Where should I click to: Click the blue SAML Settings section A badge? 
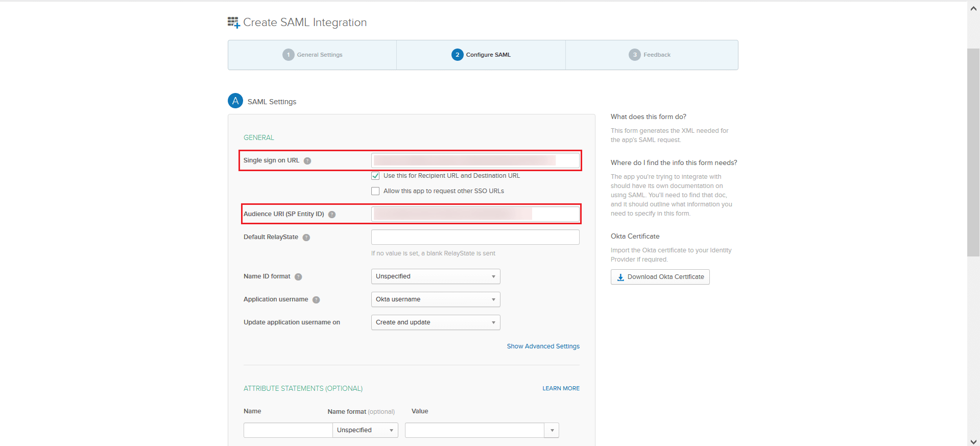[235, 101]
